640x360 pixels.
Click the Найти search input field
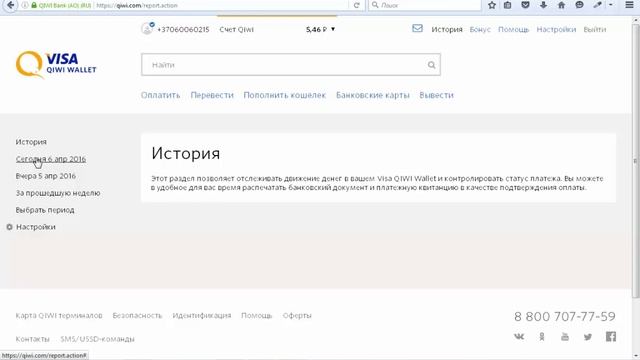(291, 64)
